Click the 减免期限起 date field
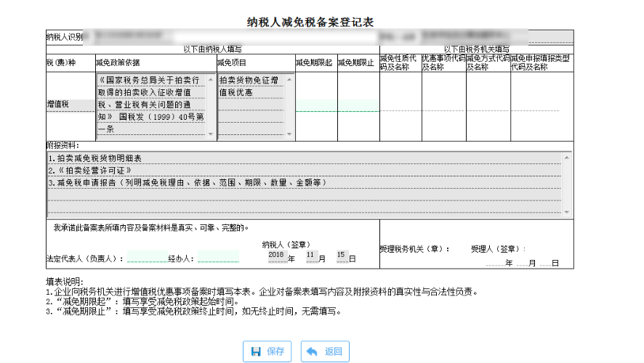644x363 pixels. (x=316, y=105)
